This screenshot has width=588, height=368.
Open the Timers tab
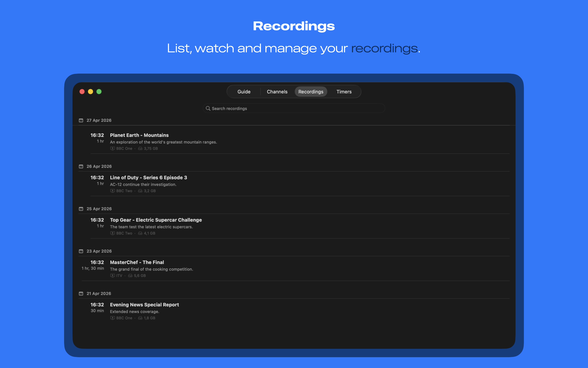[344, 92]
